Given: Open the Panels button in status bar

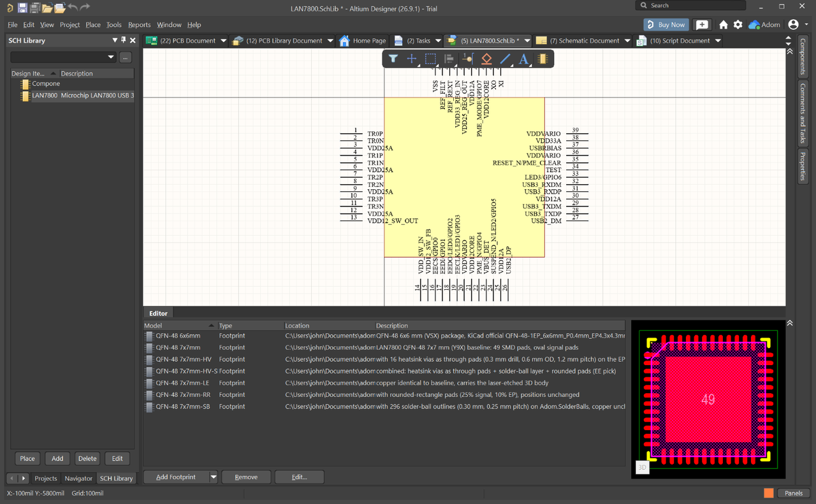Looking at the screenshot, I should point(794,493).
